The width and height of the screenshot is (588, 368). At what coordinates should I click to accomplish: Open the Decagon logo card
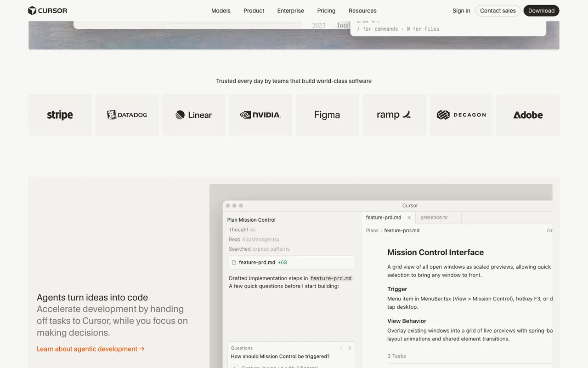[461, 115]
